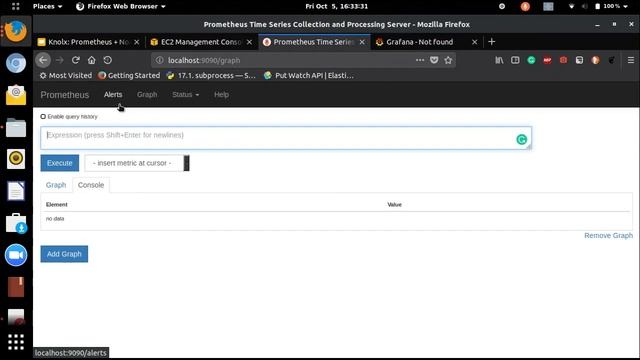Image resolution: width=640 pixels, height=360 pixels.
Task: Select the Console result tab
Action: click(91, 185)
